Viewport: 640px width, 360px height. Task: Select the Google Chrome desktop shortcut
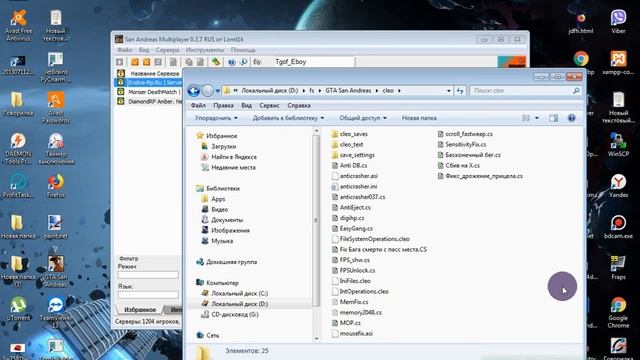coord(618,313)
